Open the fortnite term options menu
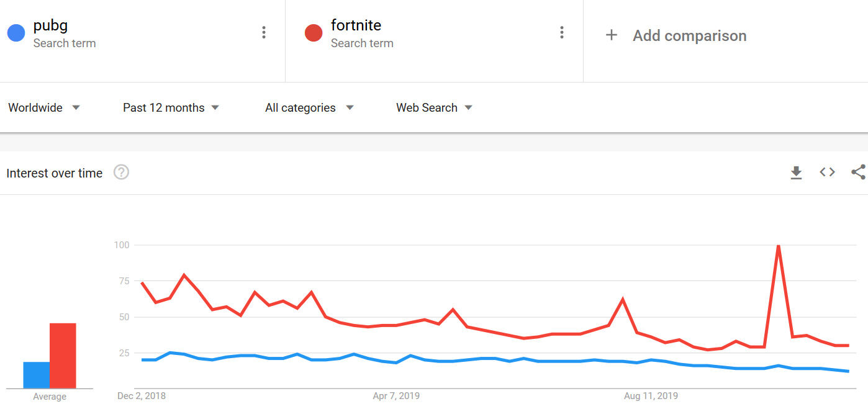The image size is (868, 409). [562, 33]
